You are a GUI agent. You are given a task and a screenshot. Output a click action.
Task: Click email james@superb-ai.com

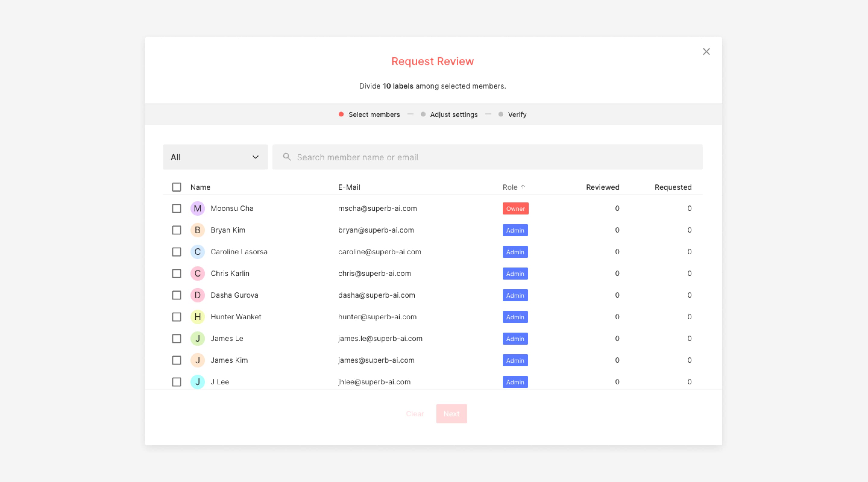(x=376, y=360)
